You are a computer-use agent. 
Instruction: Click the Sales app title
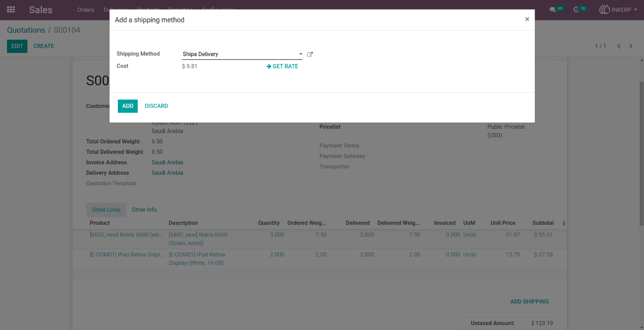[x=41, y=10]
